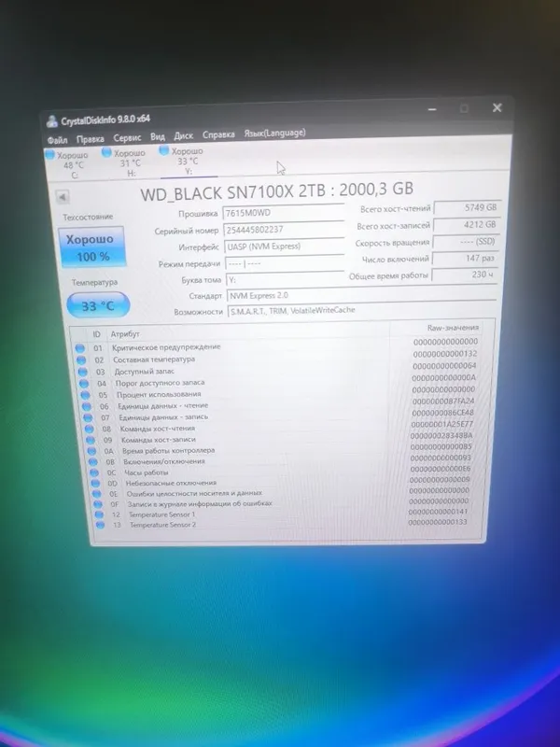The width and height of the screenshot is (560, 747).
Task: Click the status circle for attribute 07
Action: point(88,417)
